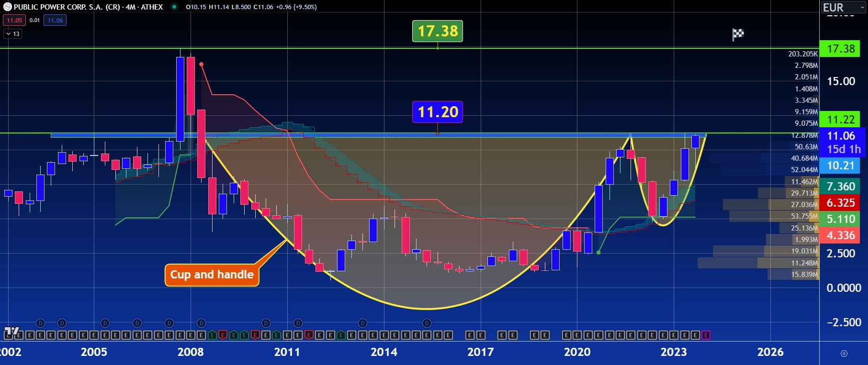Click the 15.00 price scale label
Viewport: 868px width, 365px height.
tap(841, 81)
